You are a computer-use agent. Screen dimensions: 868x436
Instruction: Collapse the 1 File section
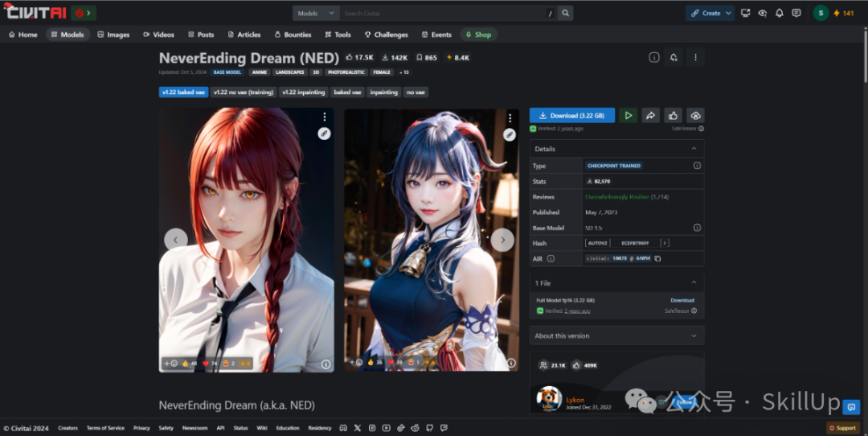(x=694, y=282)
